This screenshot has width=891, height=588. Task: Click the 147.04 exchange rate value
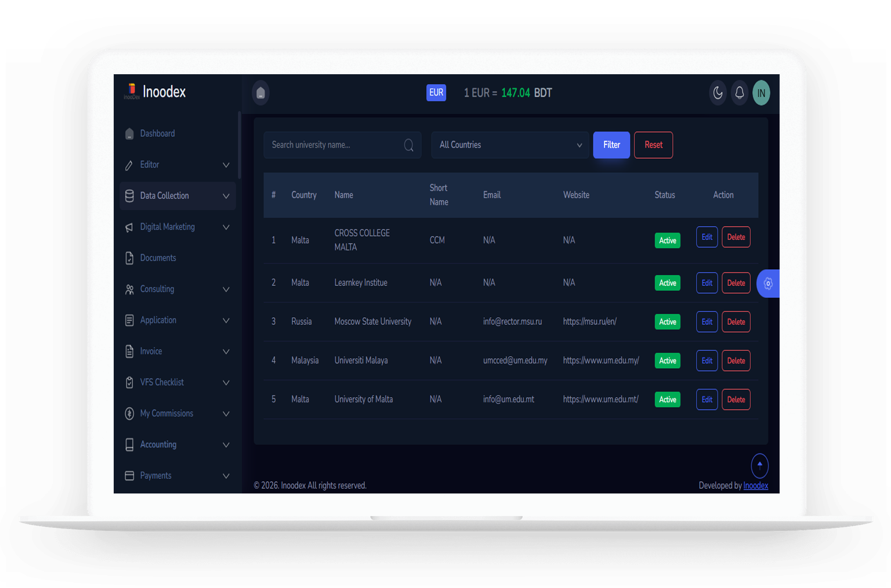tap(516, 93)
